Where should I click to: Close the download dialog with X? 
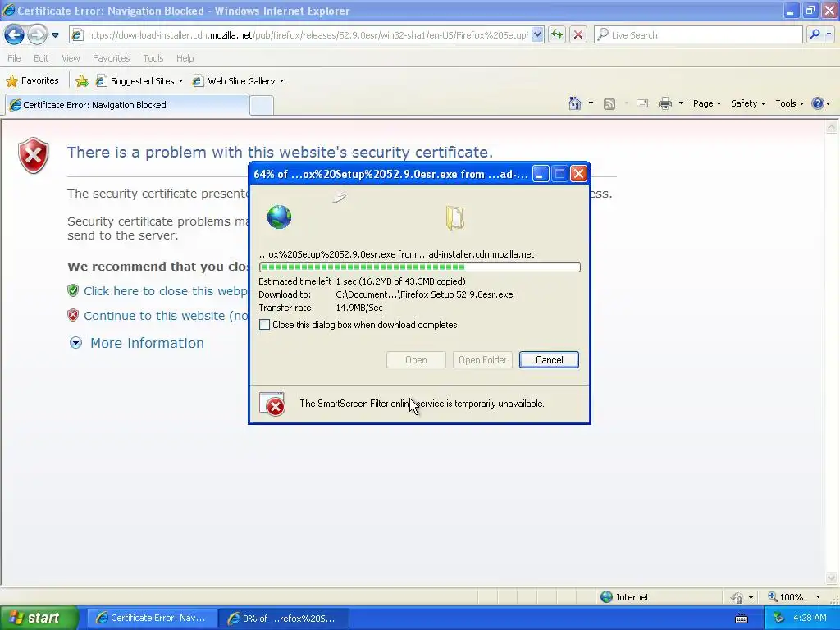578,174
